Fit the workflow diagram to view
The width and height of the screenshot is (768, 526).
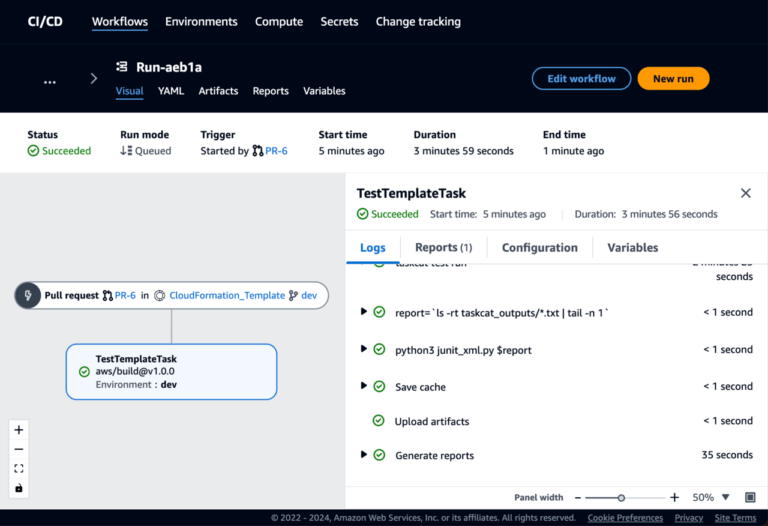click(x=19, y=469)
